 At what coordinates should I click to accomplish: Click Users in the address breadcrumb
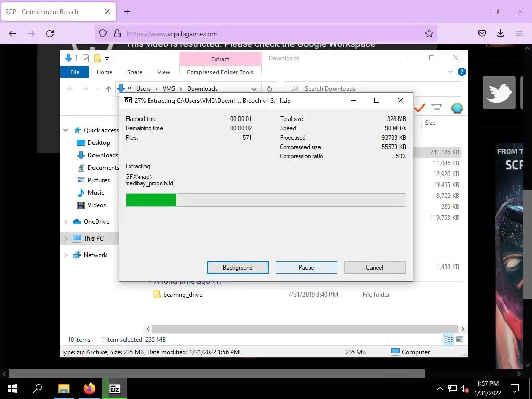(143, 89)
